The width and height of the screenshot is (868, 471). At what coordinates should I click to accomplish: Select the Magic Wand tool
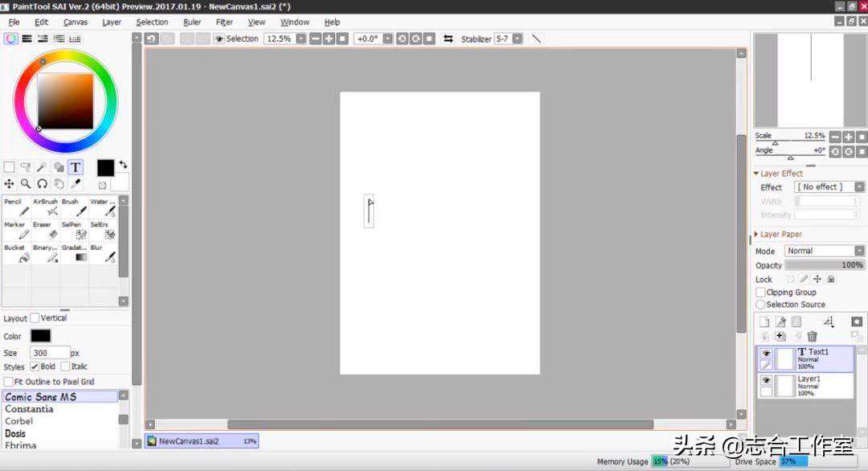[x=42, y=167]
